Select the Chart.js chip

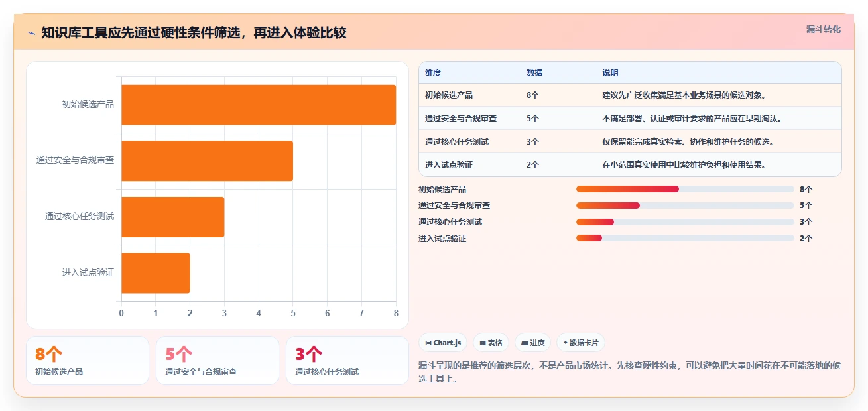click(x=443, y=343)
